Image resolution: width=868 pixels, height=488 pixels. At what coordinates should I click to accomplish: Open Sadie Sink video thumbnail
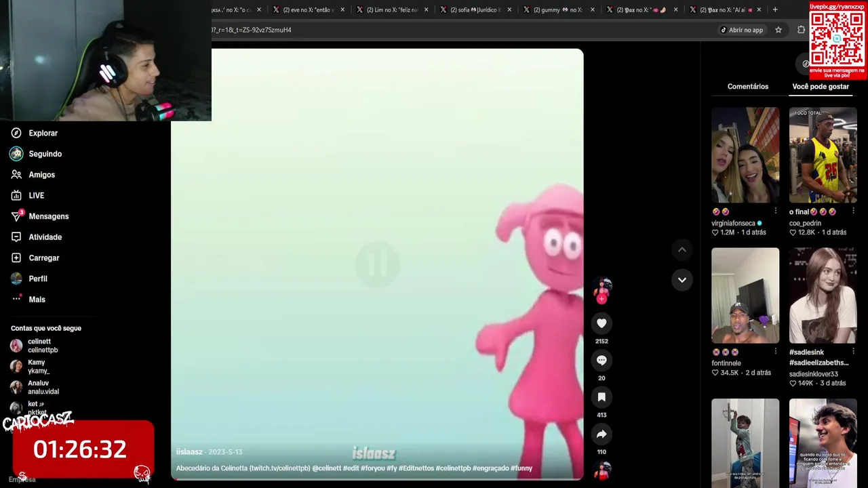[823, 296]
